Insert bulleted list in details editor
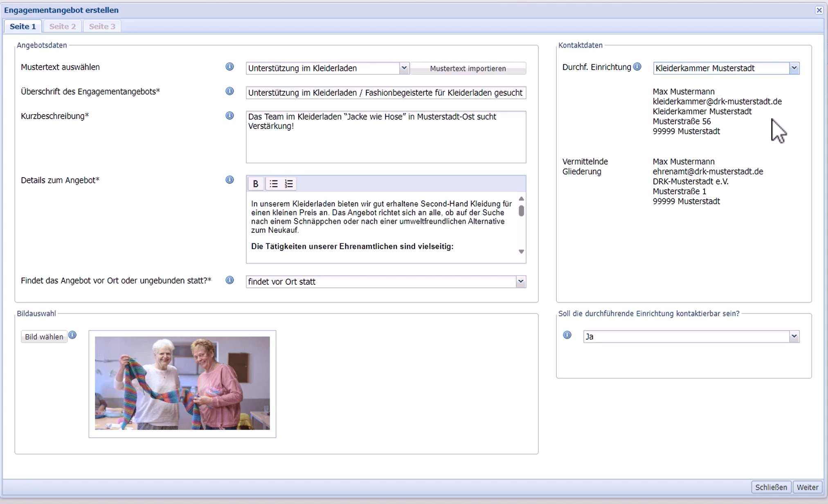The width and height of the screenshot is (828, 504). coord(274,184)
